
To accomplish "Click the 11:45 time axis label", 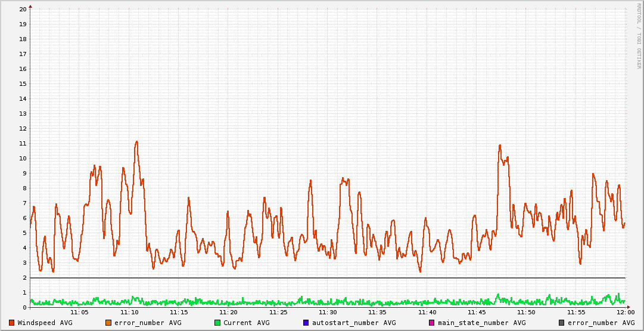I will pyautogui.click(x=477, y=313).
